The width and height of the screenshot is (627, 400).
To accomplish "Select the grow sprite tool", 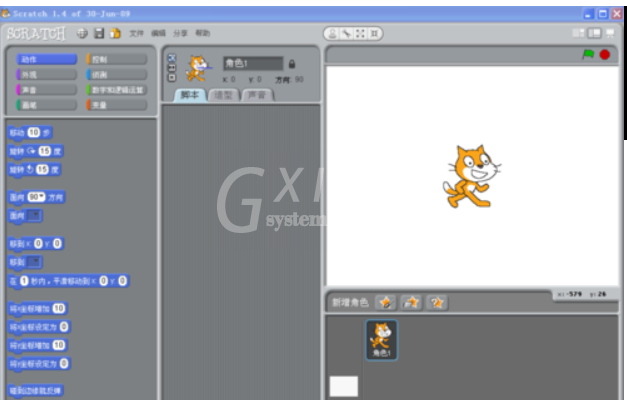I will [x=360, y=34].
